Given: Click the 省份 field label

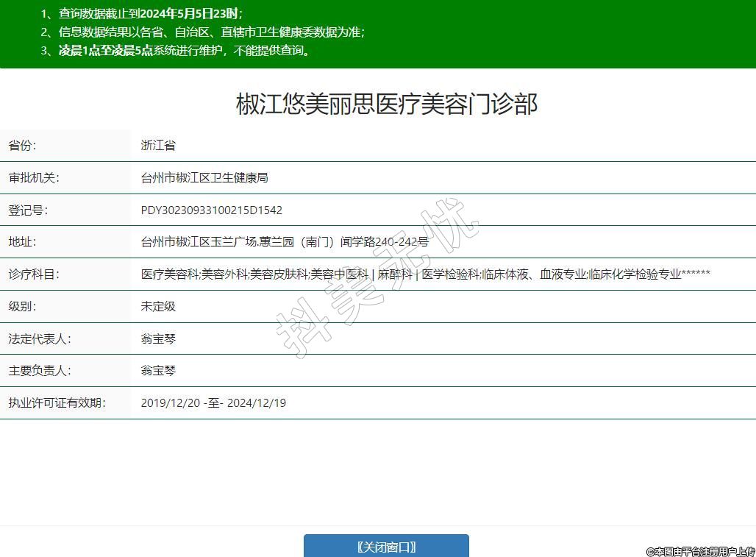Looking at the screenshot, I should click(22, 146).
